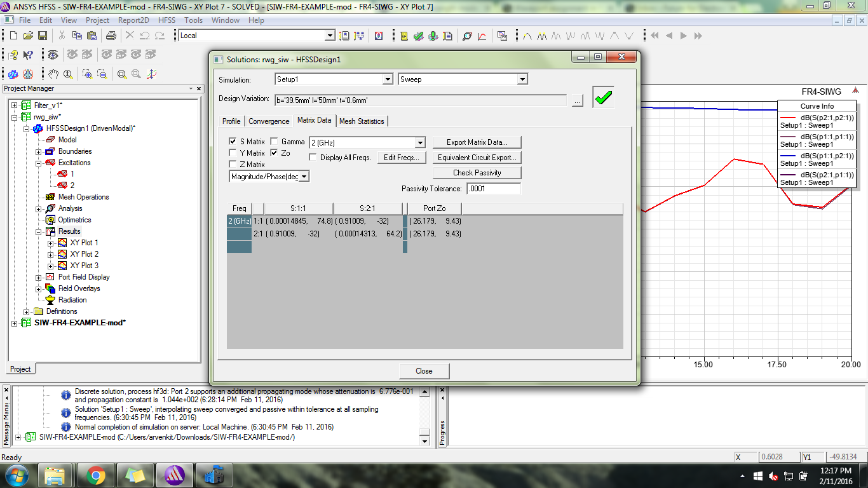Open the context help arrow-question icon
Screen dimensions: 868x488
(x=28, y=55)
